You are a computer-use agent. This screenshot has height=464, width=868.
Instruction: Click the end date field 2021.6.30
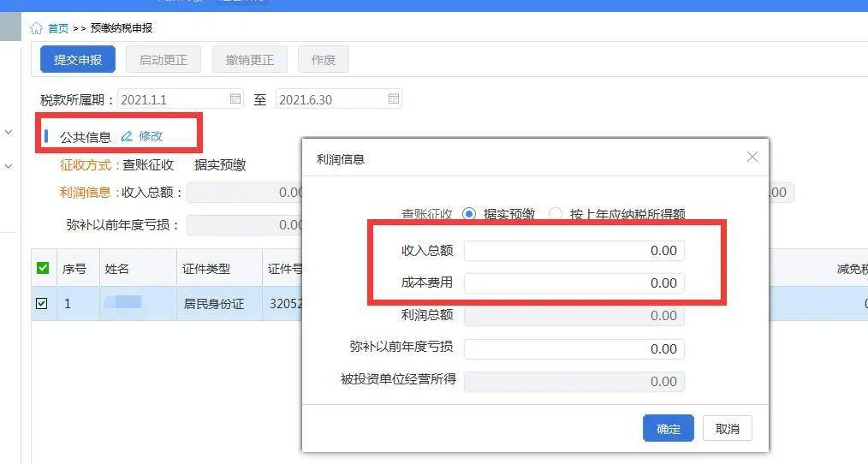[x=339, y=99]
